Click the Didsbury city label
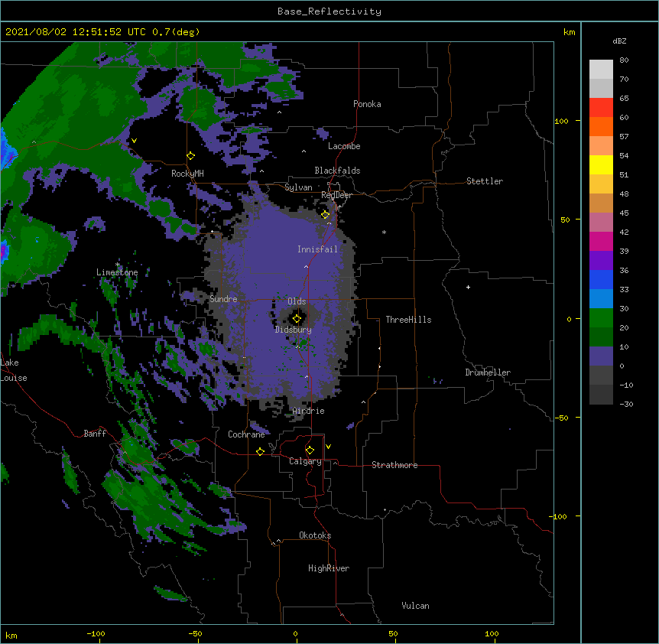659x644 pixels. 293,330
